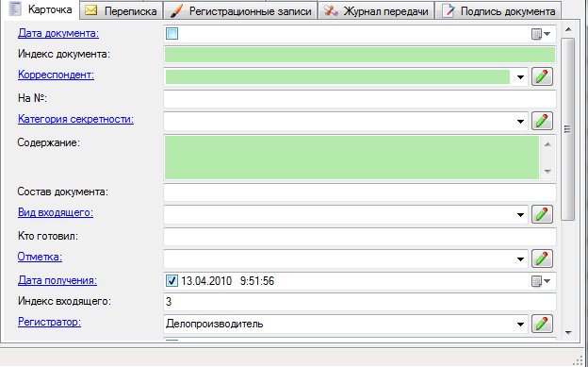Click pencil edit icon beside Отметка field
The width and height of the screenshot is (588, 367).
542,259
